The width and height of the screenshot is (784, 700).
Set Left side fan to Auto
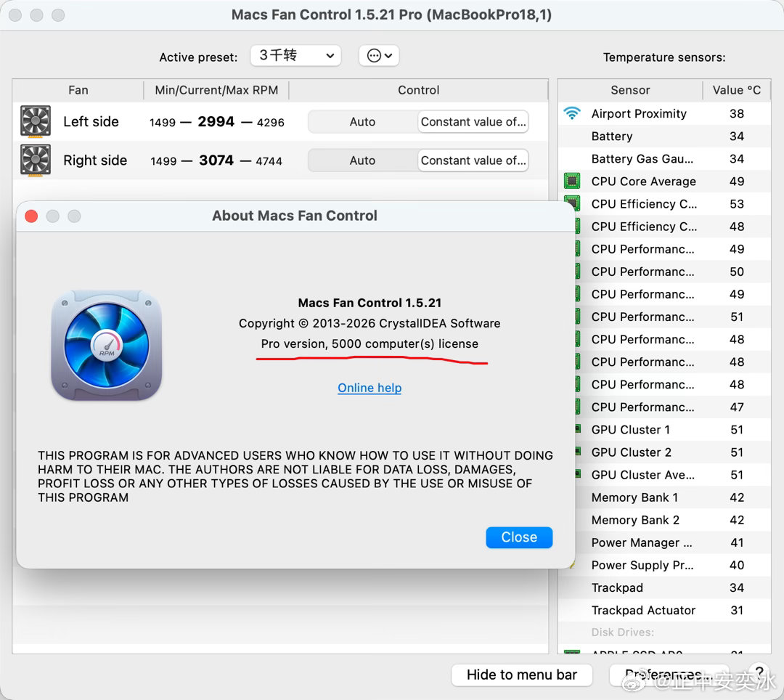pos(362,121)
